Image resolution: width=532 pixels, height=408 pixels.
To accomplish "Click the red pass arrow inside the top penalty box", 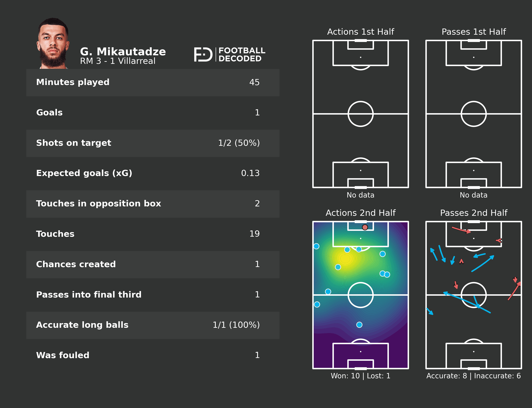I will (461, 230).
